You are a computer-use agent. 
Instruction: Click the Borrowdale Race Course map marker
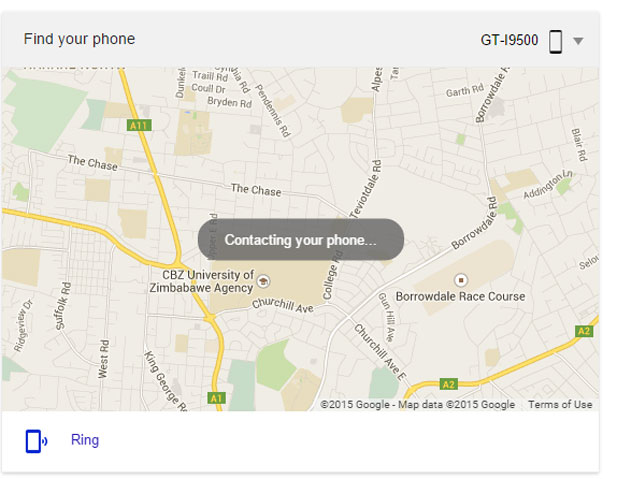461,280
